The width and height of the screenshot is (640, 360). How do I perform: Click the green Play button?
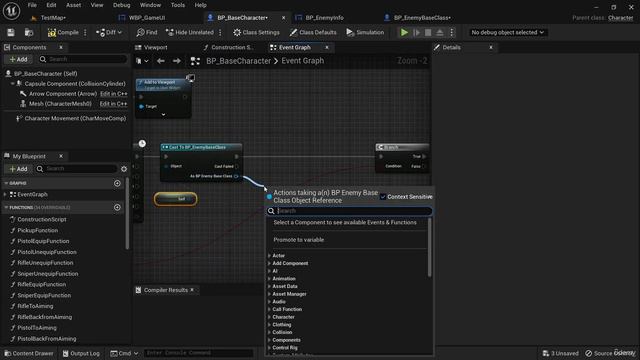(x=404, y=32)
